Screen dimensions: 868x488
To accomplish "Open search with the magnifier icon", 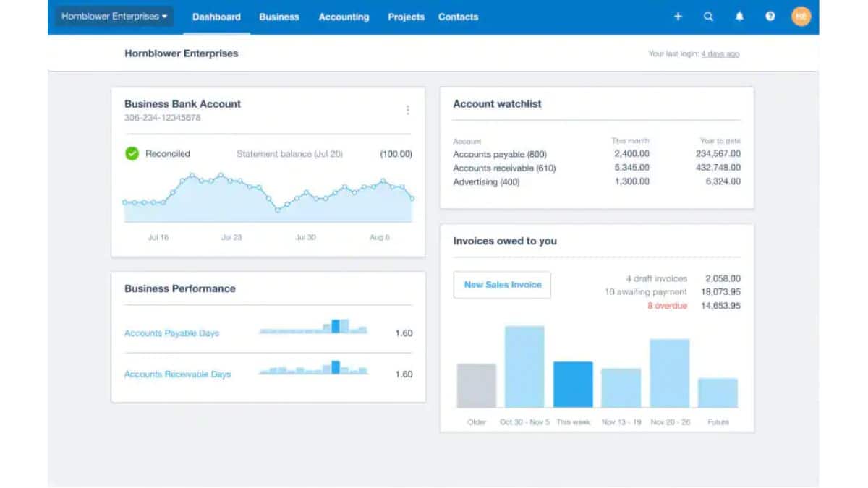I will coord(709,17).
